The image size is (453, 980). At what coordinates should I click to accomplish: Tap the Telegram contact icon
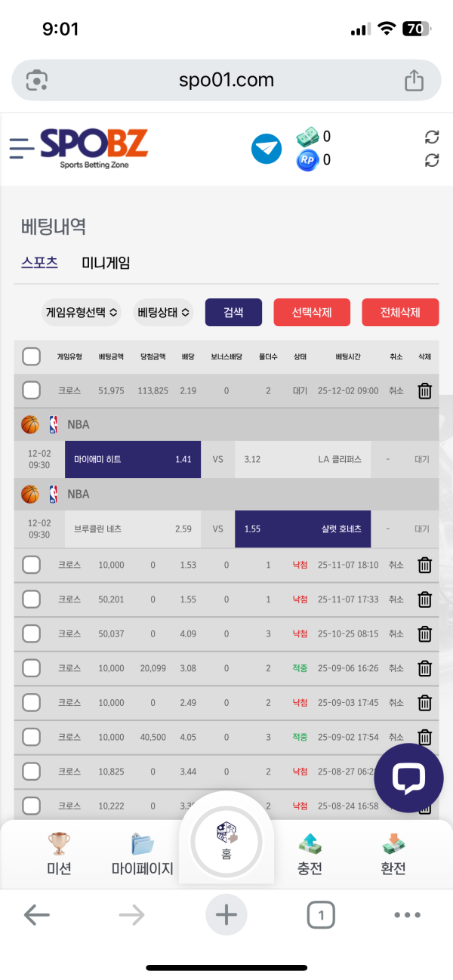(x=266, y=148)
